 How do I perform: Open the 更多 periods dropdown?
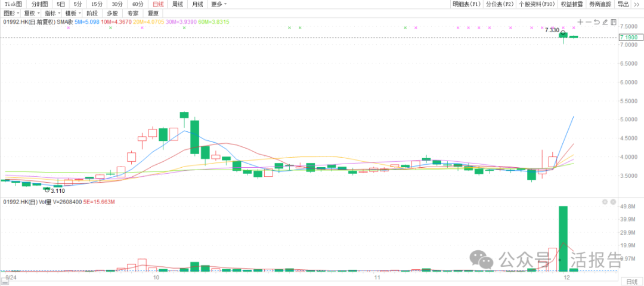pos(218,4)
